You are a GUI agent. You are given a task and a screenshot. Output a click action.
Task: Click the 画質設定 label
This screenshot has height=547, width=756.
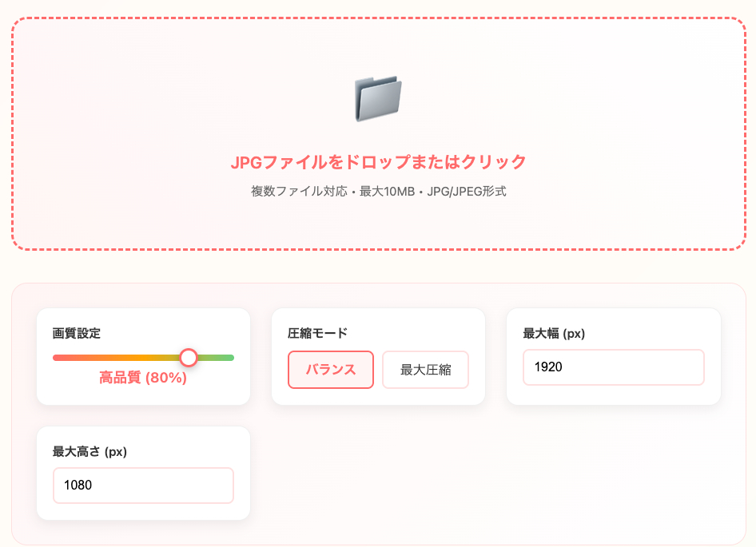point(77,333)
